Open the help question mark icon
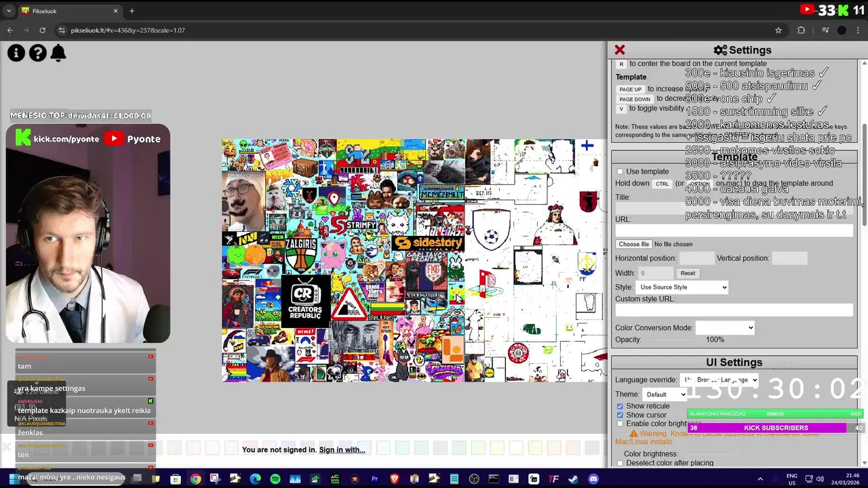 pos(38,53)
